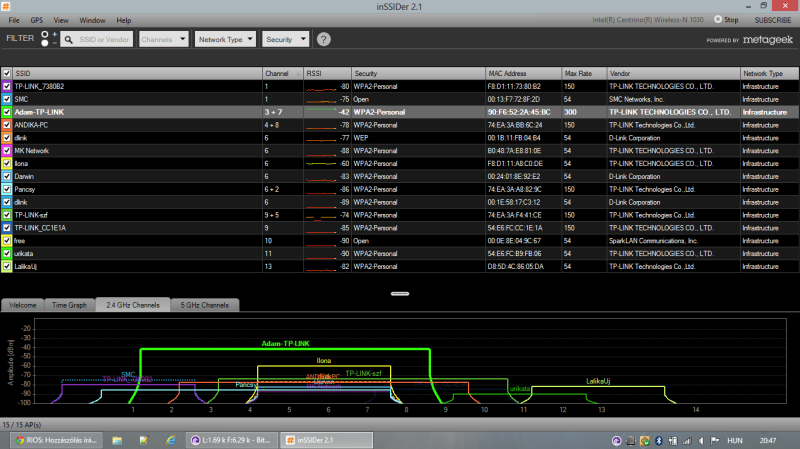The width and height of the screenshot is (800, 449).
Task: Sort by the Vendor column header
Action: click(673, 73)
